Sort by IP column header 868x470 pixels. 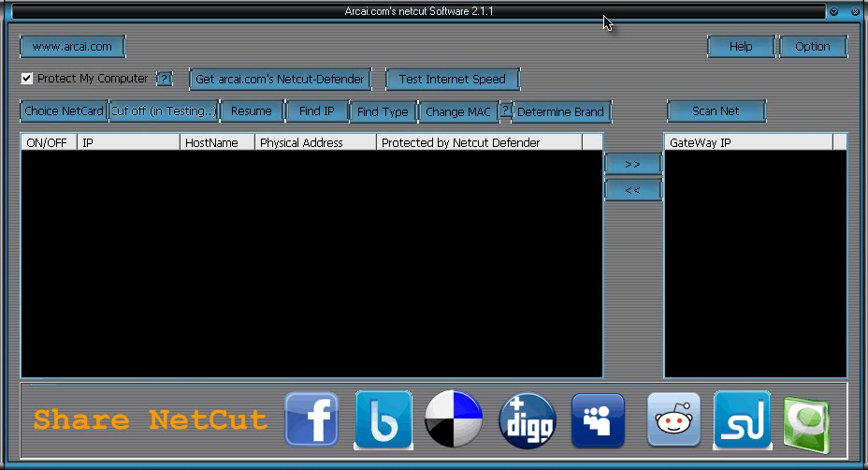128,142
